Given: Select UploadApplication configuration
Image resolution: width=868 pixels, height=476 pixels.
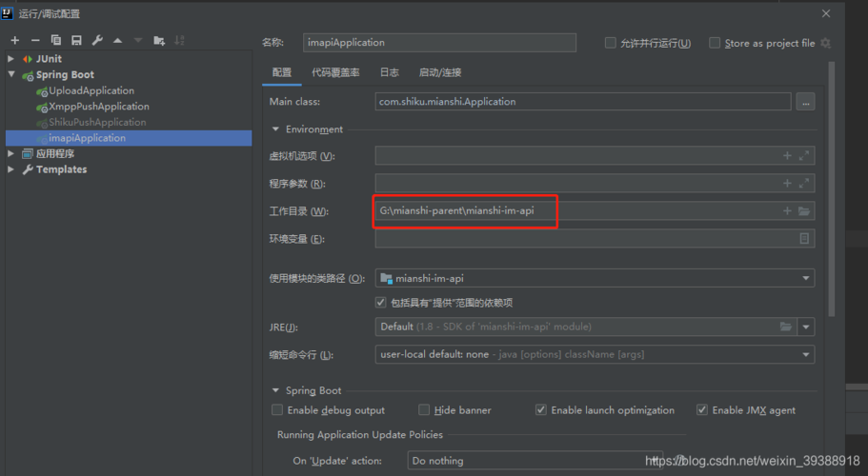Looking at the screenshot, I should (x=91, y=90).
